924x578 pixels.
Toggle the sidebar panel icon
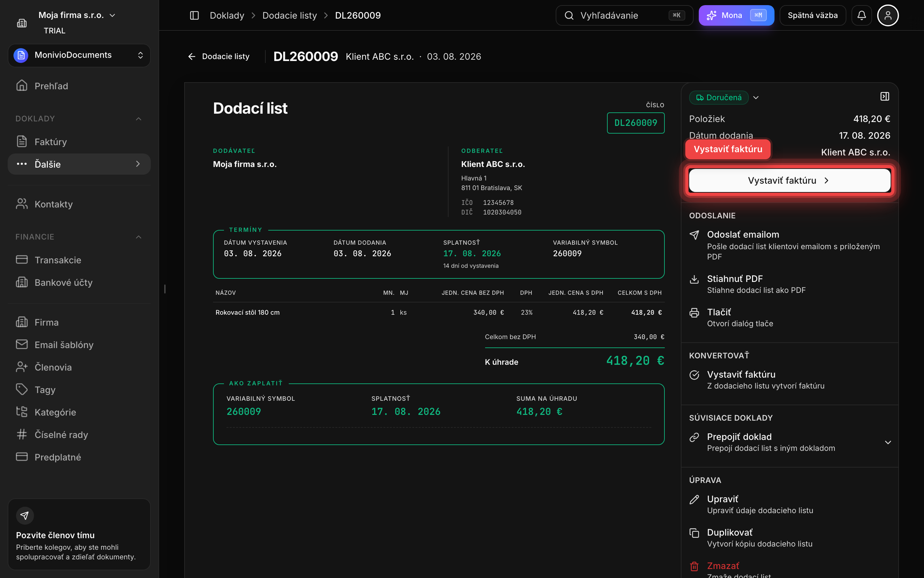pos(194,15)
